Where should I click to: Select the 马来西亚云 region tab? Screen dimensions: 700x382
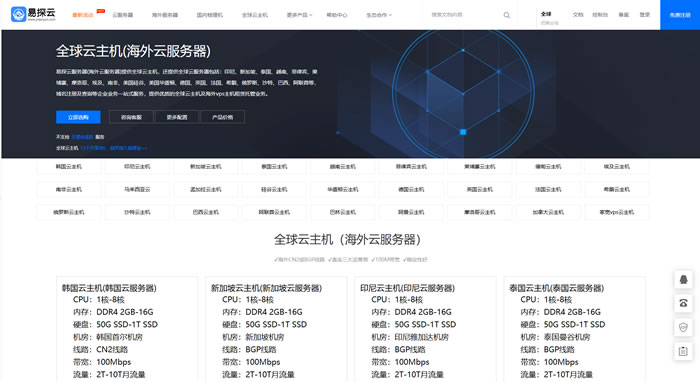(137, 189)
